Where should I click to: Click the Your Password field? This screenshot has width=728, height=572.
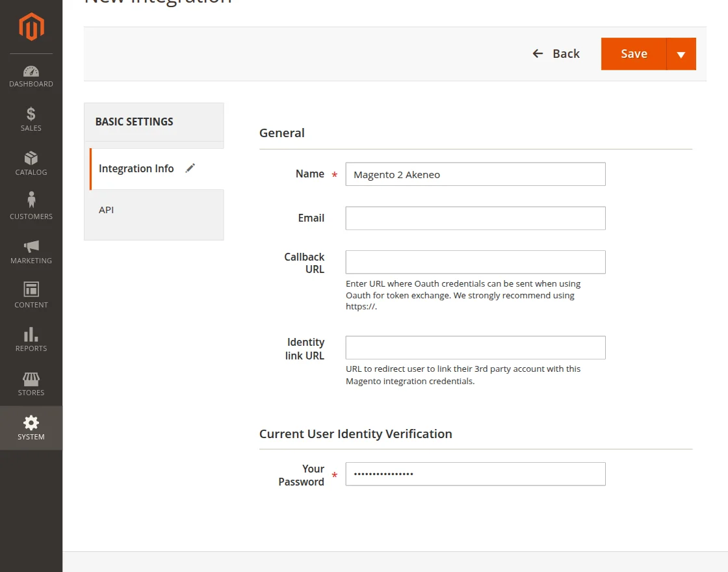[475, 474]
